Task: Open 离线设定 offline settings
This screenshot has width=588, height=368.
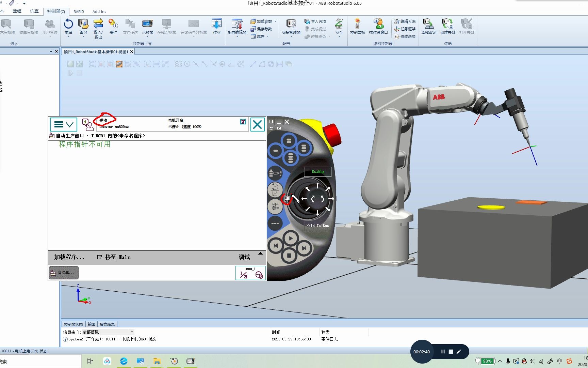Action: pos(428,27)
